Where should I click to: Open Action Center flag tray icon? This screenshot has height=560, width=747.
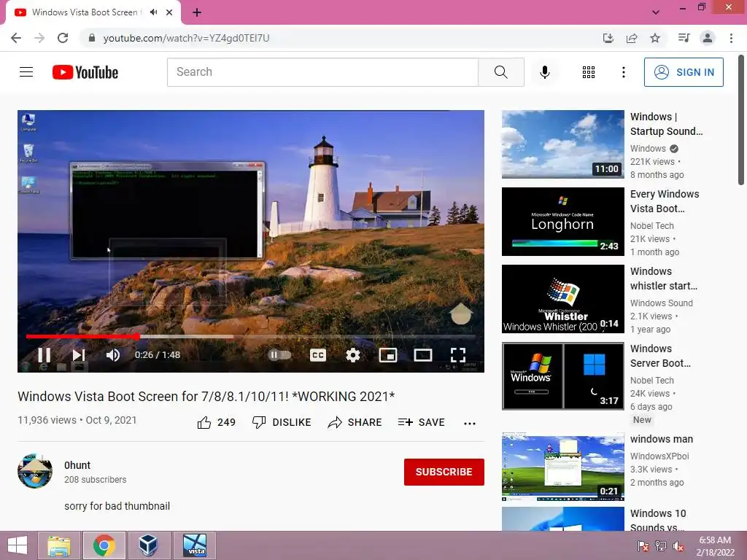click(x=643, y=546)
